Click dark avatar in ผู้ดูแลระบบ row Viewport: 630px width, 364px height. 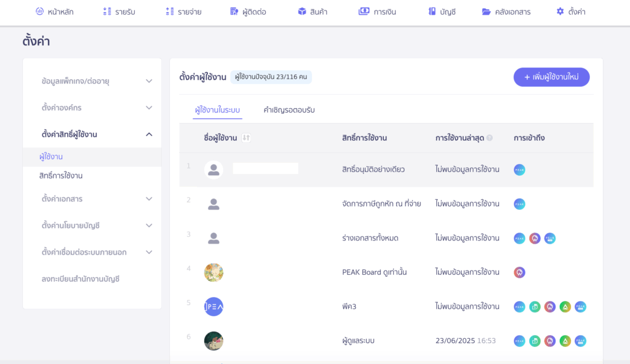(x=213, y=341)
